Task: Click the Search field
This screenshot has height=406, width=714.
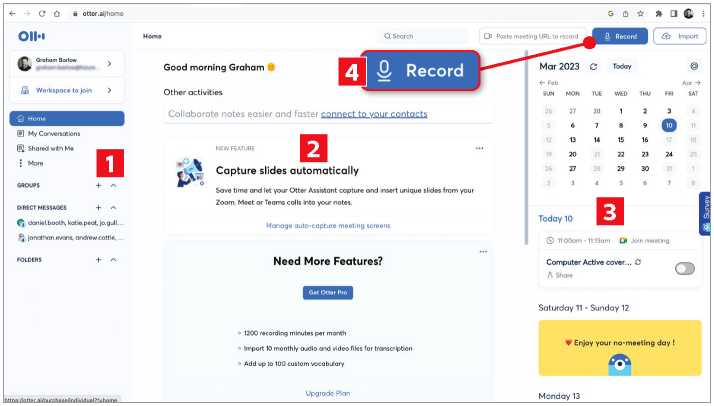Action: pos(423,36)
